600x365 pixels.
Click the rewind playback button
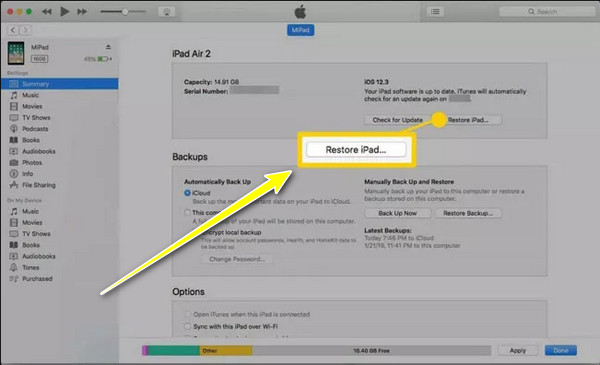point(47,12)
